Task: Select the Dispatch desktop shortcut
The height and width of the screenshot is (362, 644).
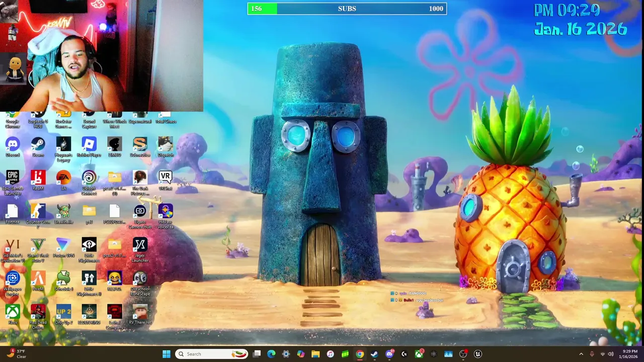Action: 165,147
